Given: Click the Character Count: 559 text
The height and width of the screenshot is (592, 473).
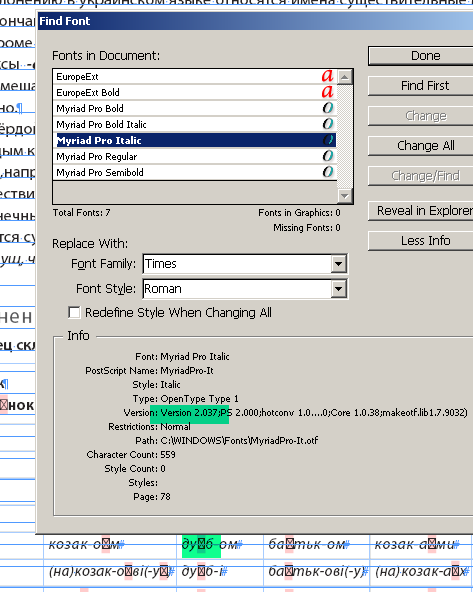Looking at the screenshot, I should pyautogui.click(x=131, y=455).
